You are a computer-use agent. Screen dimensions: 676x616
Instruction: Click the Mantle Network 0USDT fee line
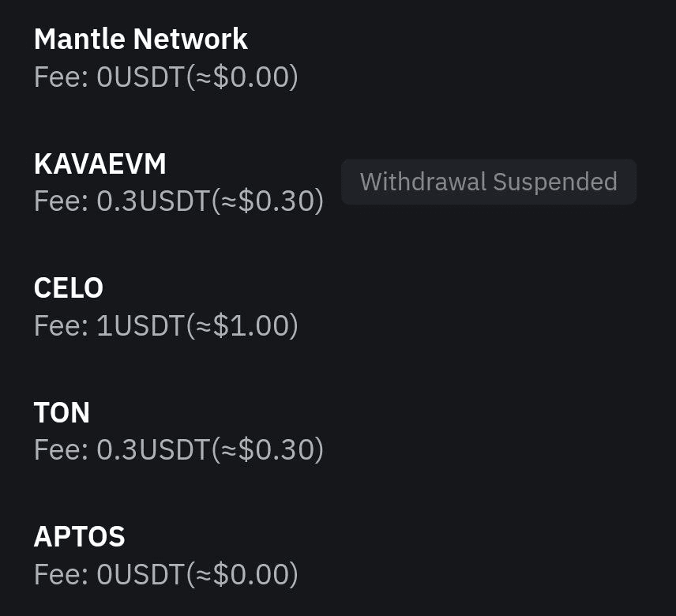(x=166, y=77)
